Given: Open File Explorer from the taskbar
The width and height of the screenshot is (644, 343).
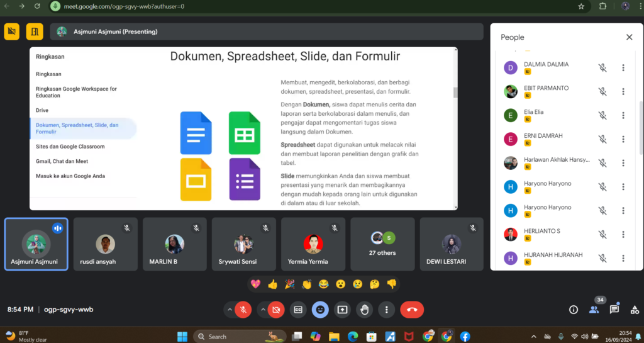Looking at the screenshot, I should pyautogui.click(x=334, y=337).
